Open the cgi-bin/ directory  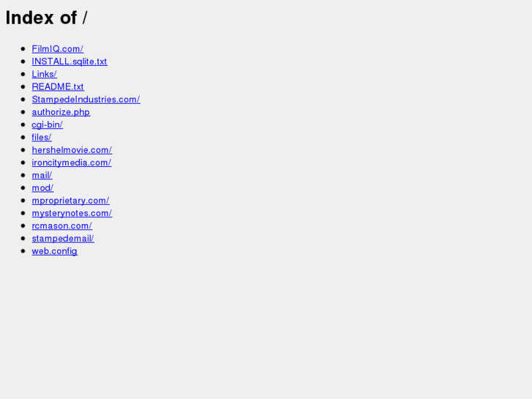[47, 124]
